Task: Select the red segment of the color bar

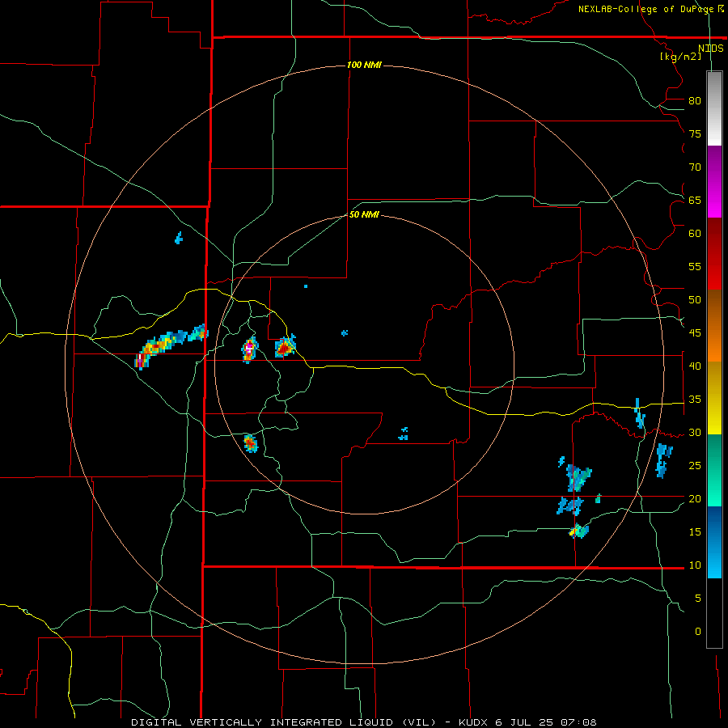Action: (714, 253)
